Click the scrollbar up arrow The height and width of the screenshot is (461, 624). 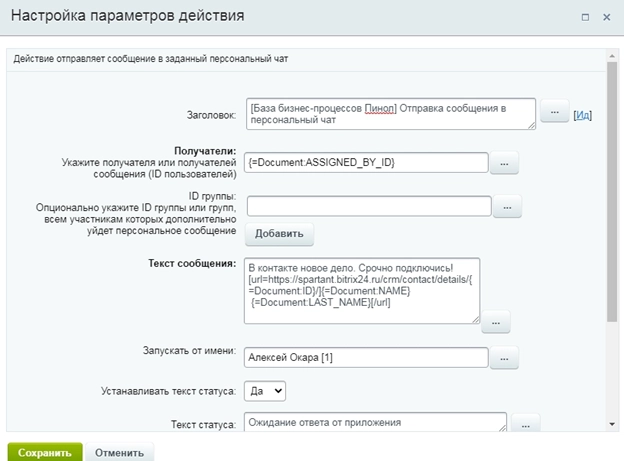click(x=612, y=56)
